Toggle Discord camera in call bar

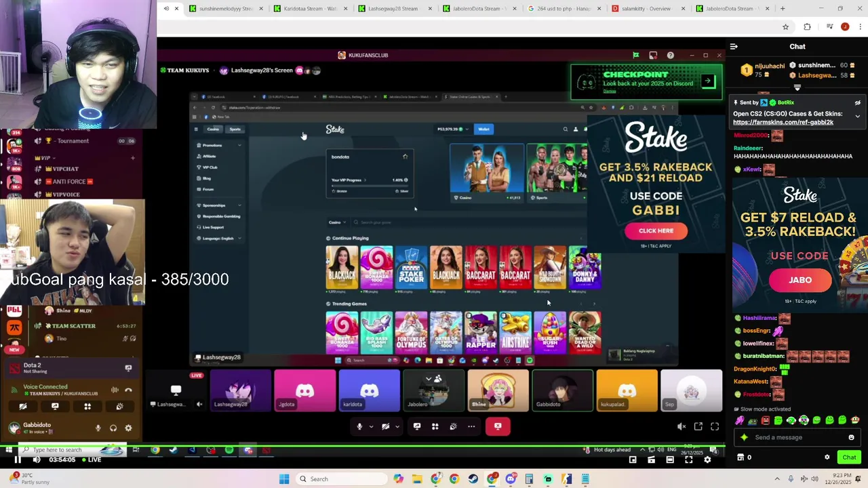385,426
